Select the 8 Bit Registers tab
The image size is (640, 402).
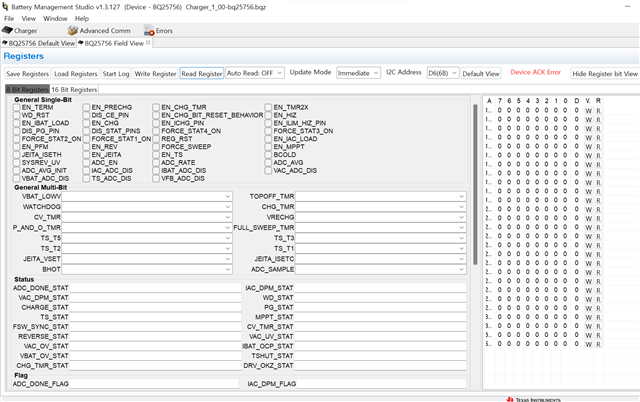(x=27, y=89)
